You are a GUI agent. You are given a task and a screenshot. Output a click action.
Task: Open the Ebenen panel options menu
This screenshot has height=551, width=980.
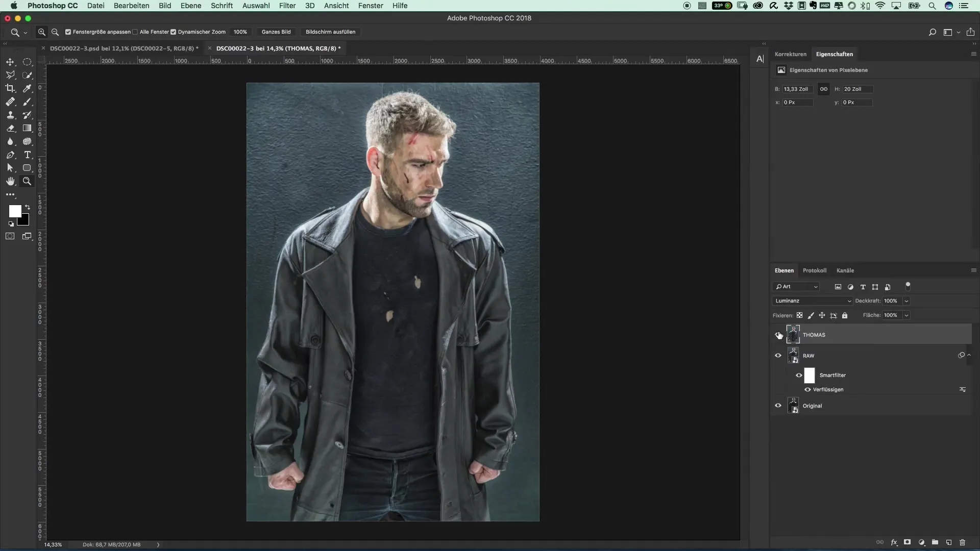pyautogui.click(x=973, y=270)
